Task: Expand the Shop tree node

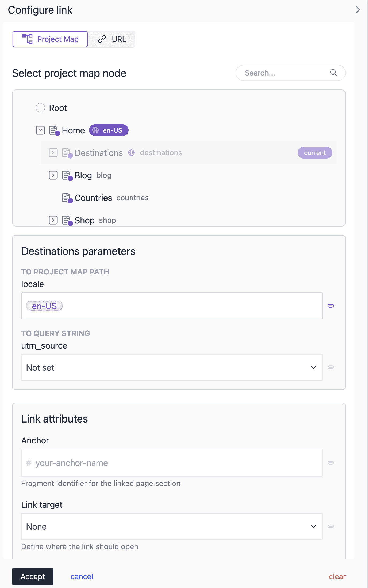Action: pos(53,220)
